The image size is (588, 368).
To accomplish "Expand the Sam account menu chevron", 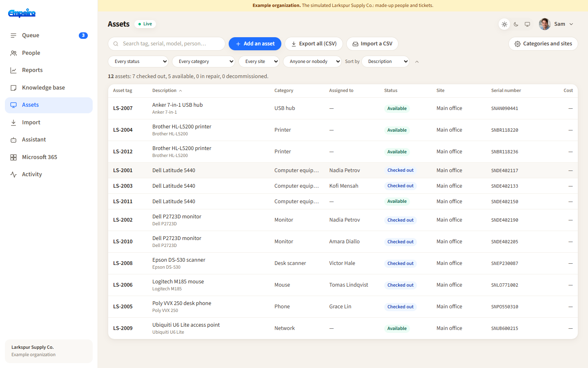I will coord(571,24).
